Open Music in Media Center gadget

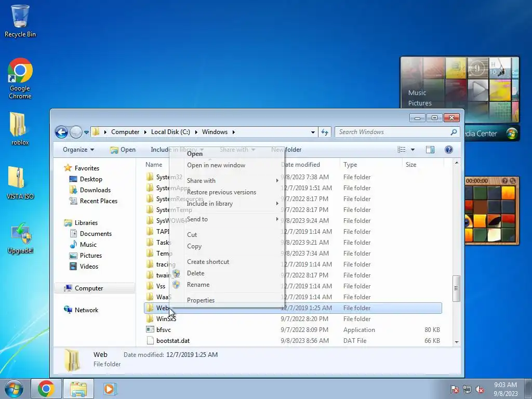(x=417, y=92)
